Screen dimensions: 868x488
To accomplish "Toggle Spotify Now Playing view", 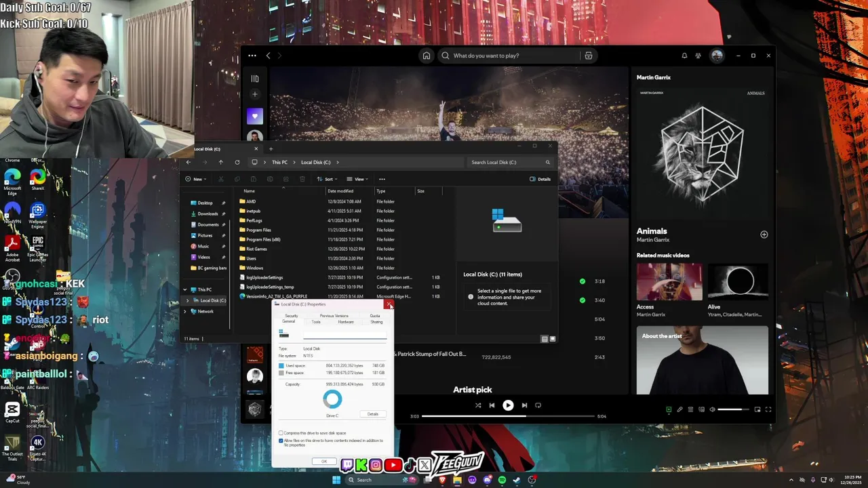I will tap(669, 409).
